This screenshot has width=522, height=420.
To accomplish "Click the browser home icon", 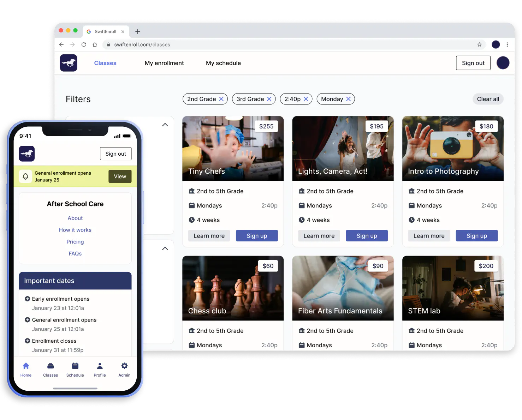I will coord(95,44).
